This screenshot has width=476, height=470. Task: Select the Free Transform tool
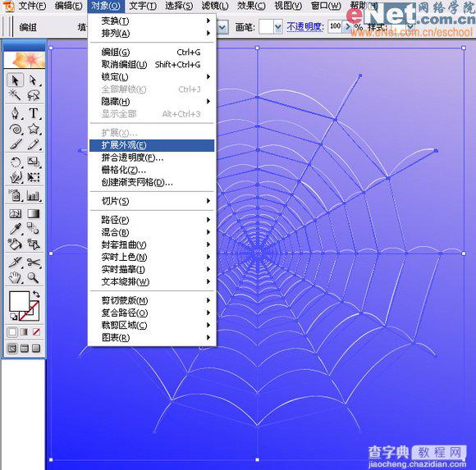(33, 177)
